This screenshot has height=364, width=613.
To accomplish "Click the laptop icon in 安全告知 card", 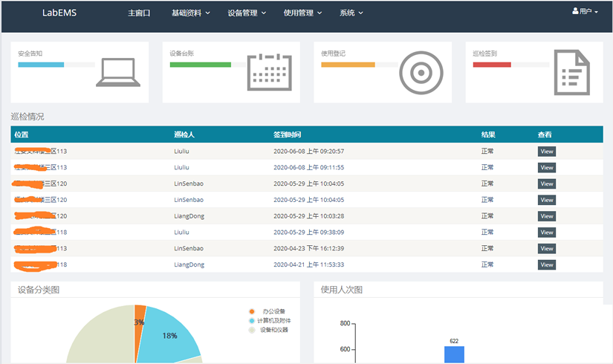I will (117, 73).
